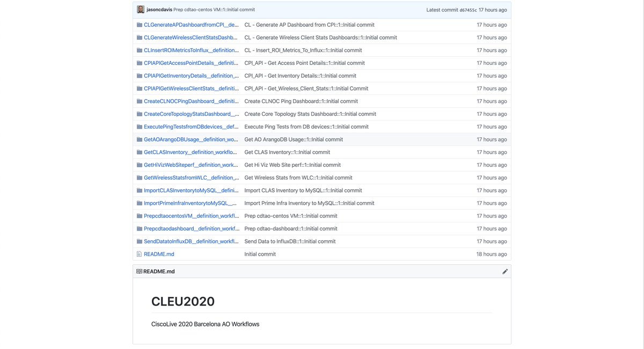Click folder icon for CreateCoreTopologyStatsDashboard
The height and width of the screenshot is (349, 644).
(x=140, y=114)
